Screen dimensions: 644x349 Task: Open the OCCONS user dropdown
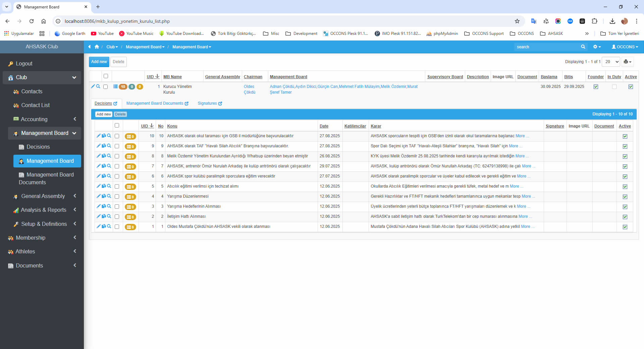click(x=625, y=47)
